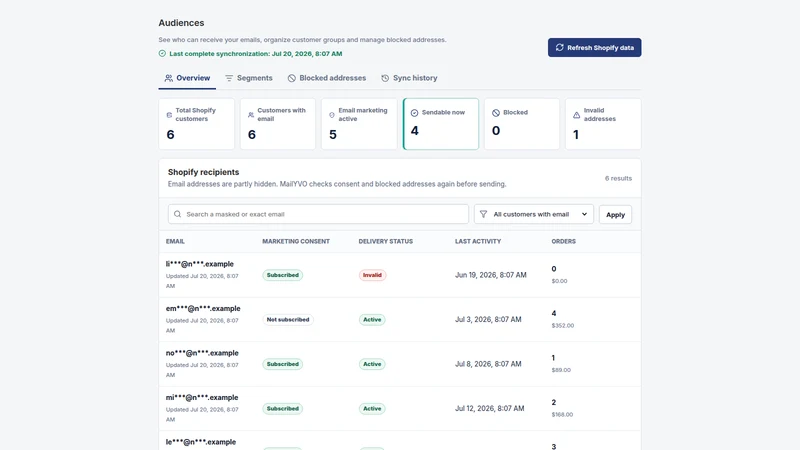This screenshot has width=800, height=450.
Task: Open the All customers with email dropdown
Action: tap(534, 214)
